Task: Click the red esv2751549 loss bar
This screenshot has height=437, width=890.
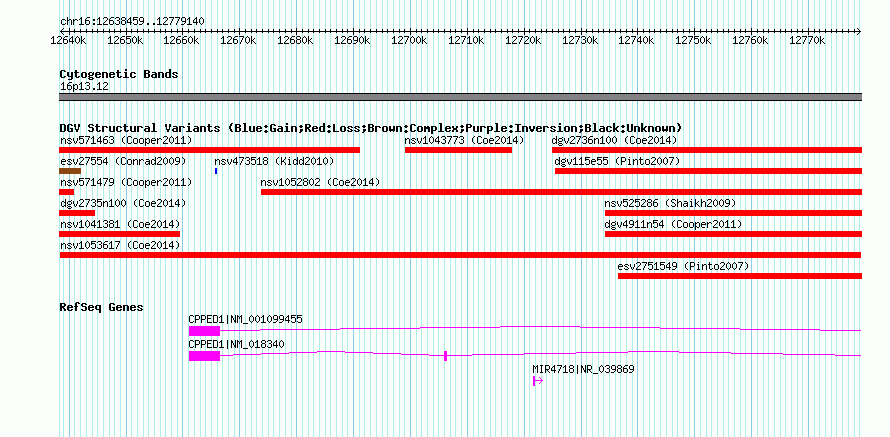Action: [740, 276]
